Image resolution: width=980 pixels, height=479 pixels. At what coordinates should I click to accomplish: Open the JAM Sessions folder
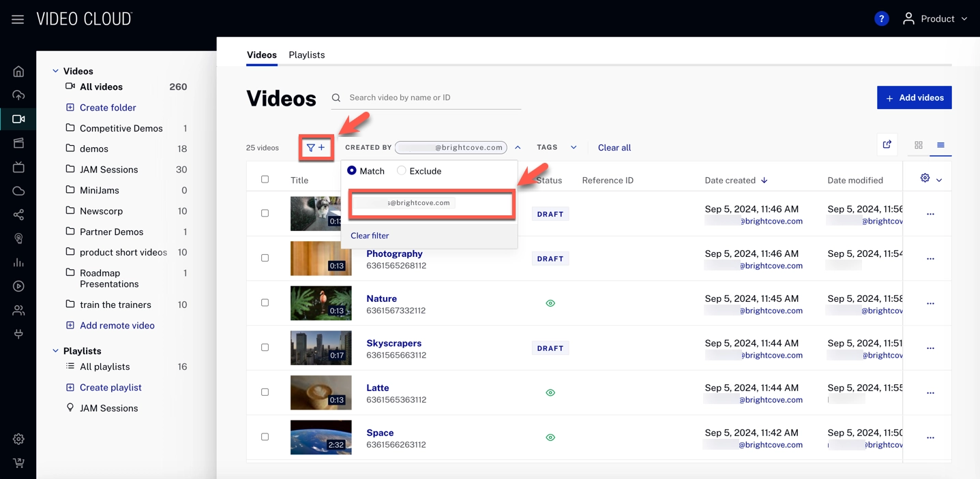108,170
